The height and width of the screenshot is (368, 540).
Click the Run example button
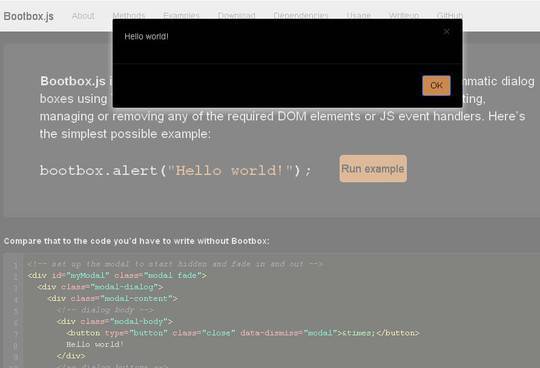[x=373, y=169]
